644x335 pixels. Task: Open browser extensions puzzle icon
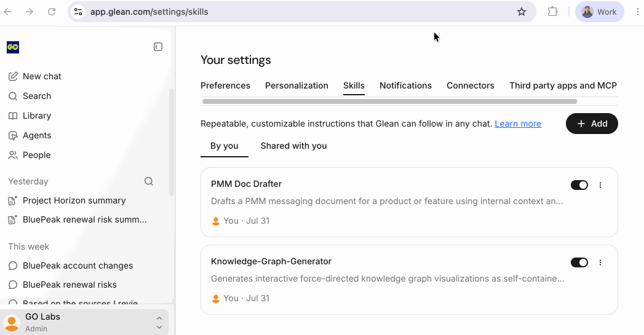(553, 12)
